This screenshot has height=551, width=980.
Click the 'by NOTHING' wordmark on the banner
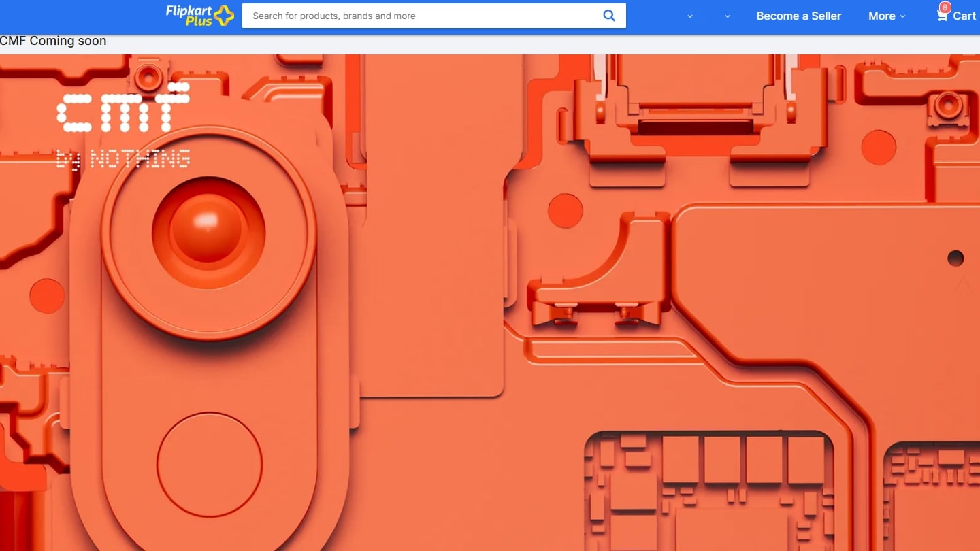pyautogui.click(x=123, y=159)
